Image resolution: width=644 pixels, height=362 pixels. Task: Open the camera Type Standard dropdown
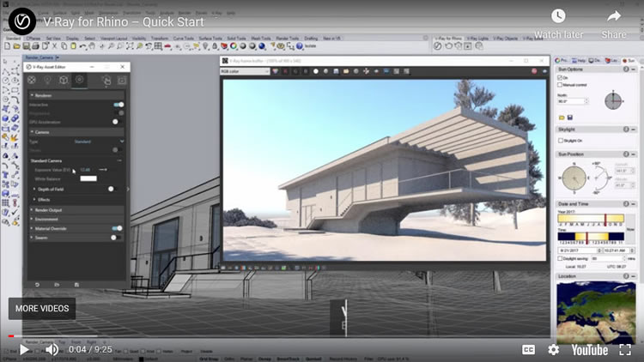point(99,142)
